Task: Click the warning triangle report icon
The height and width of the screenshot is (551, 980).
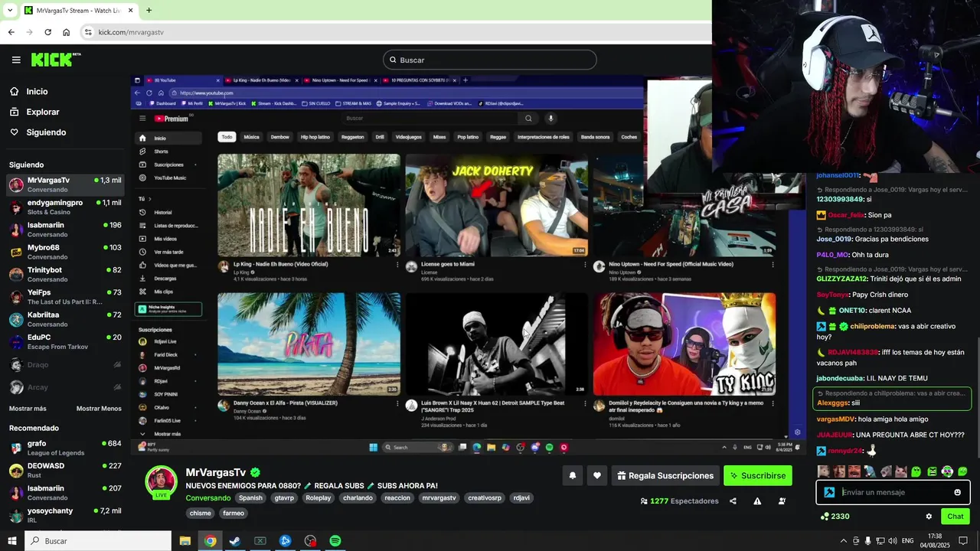Action: coord(757,501)
